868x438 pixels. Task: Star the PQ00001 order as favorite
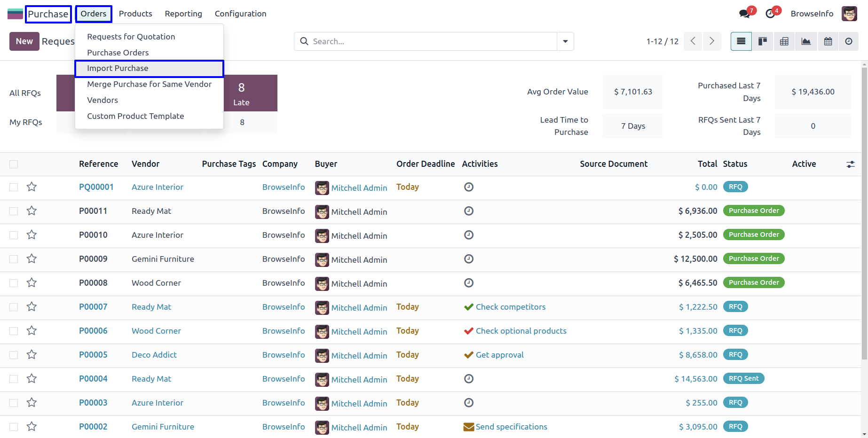32,187
